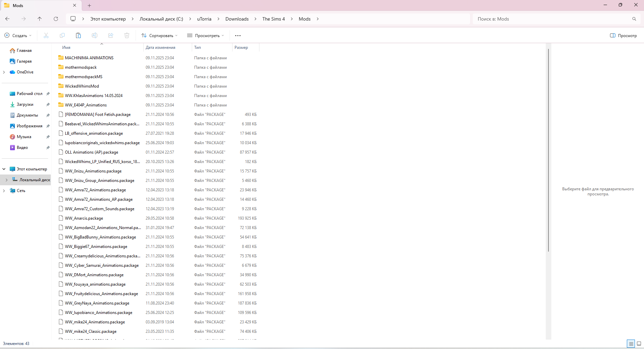Click the Поиск в: Mods search field
This screenshot has width=644, height=349.
pyautogui.click(x=552, y=19)
